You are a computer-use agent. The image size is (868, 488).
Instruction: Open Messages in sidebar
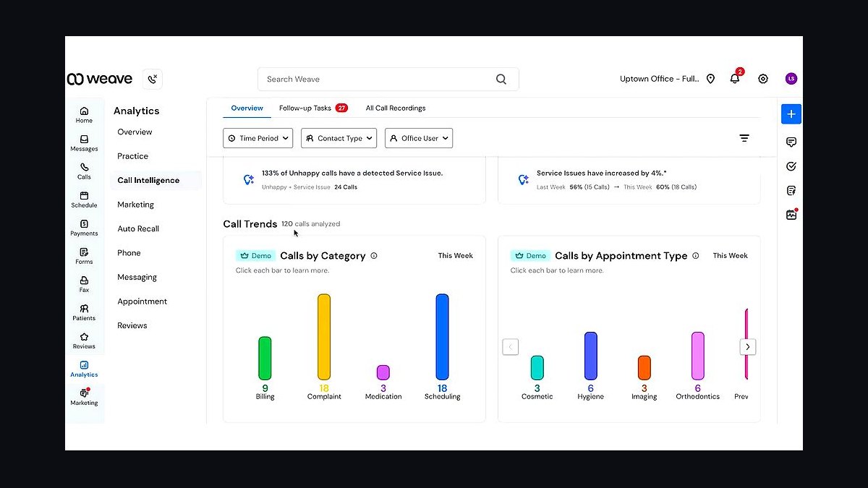[84, 143]
